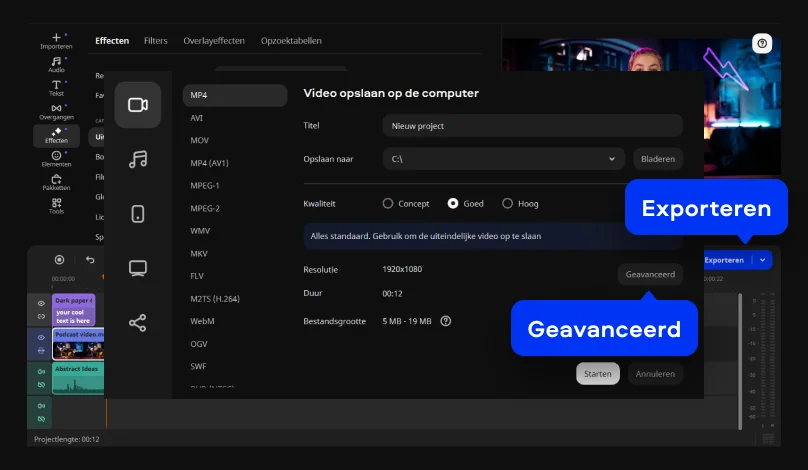
Task: Open the help question mark icon
Action: click(x=763, y=43)
